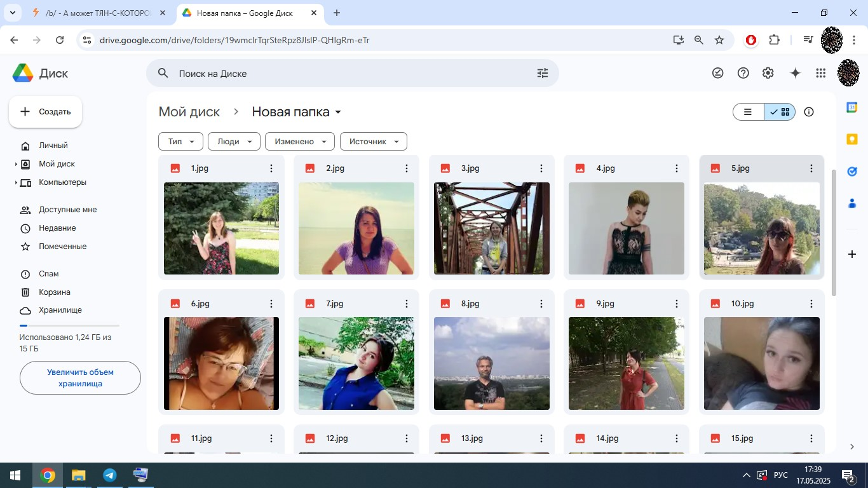Switch to grid layout view
Image resolution: width=868 pixels, height=488 pixels.
780,112
